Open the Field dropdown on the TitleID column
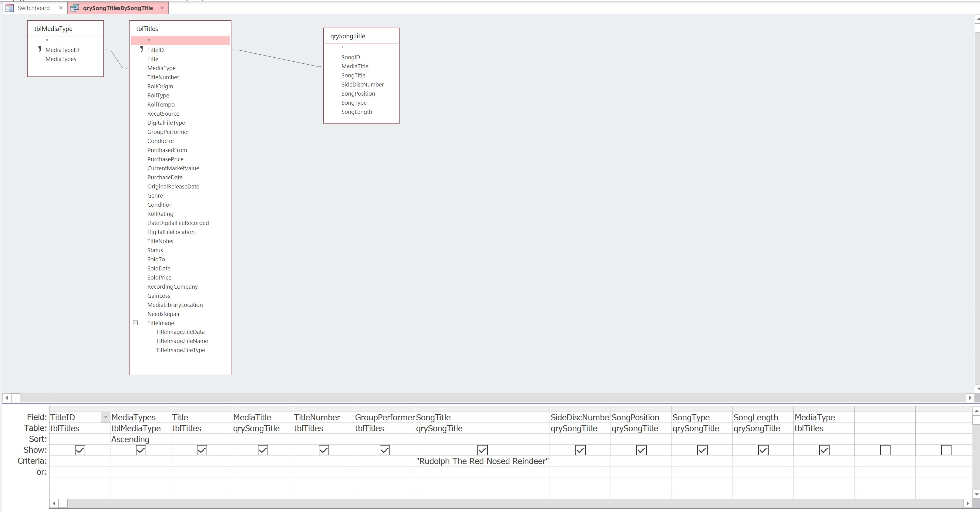Viewport: 980px width, 512px height. click(105, 417)
